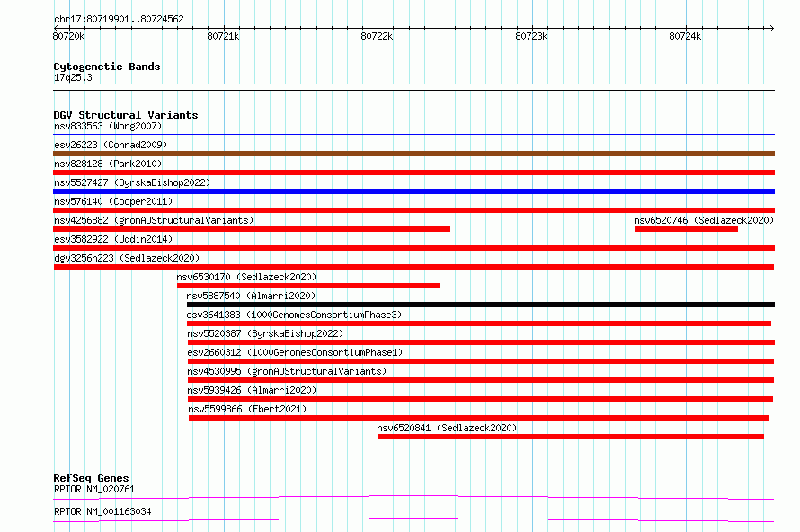Select the 80723k ruler tick label
800x532 pixels.
coord(531,36)
